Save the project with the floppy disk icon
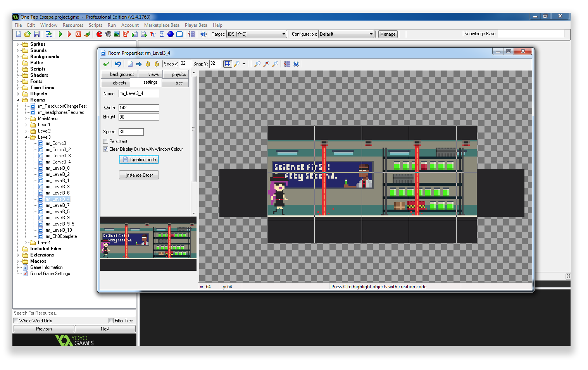The image size is (588, 370). (36, 34)
